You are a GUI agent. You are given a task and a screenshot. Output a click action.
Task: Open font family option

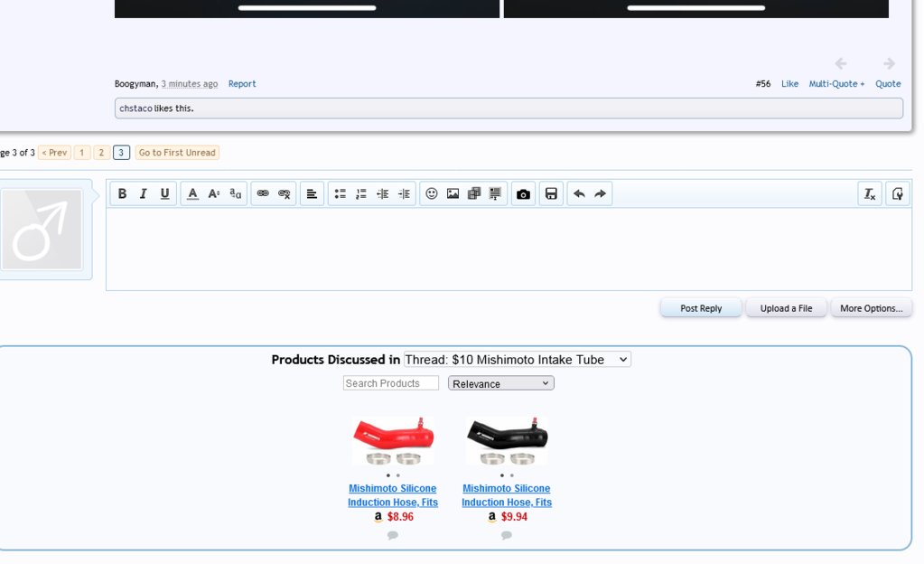click(x=235, y=193)
